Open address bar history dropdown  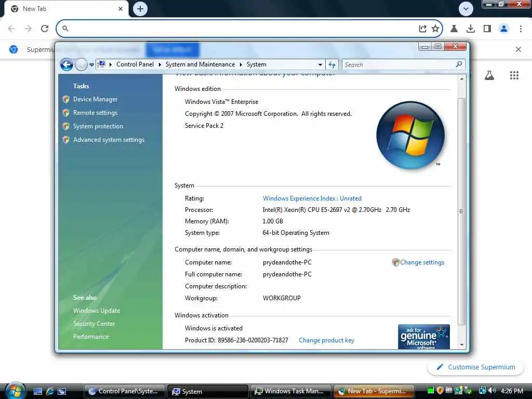coord(320,64)
